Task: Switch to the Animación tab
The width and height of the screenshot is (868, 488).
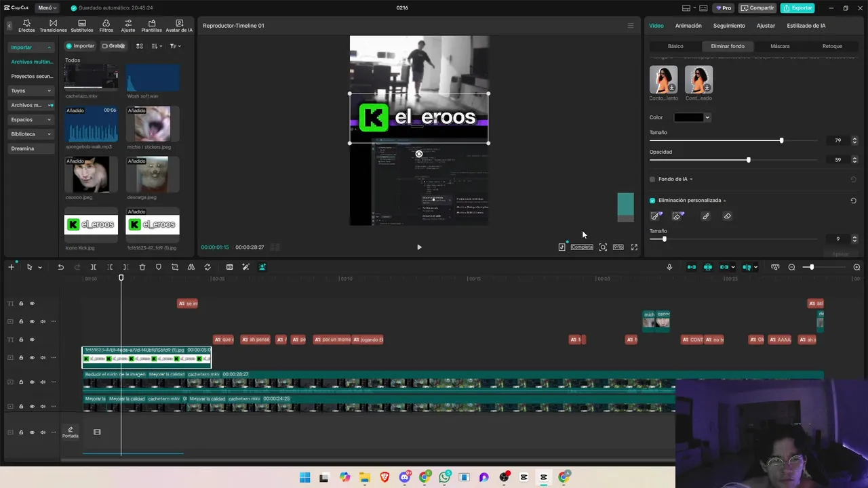Action: coord(688,26)
